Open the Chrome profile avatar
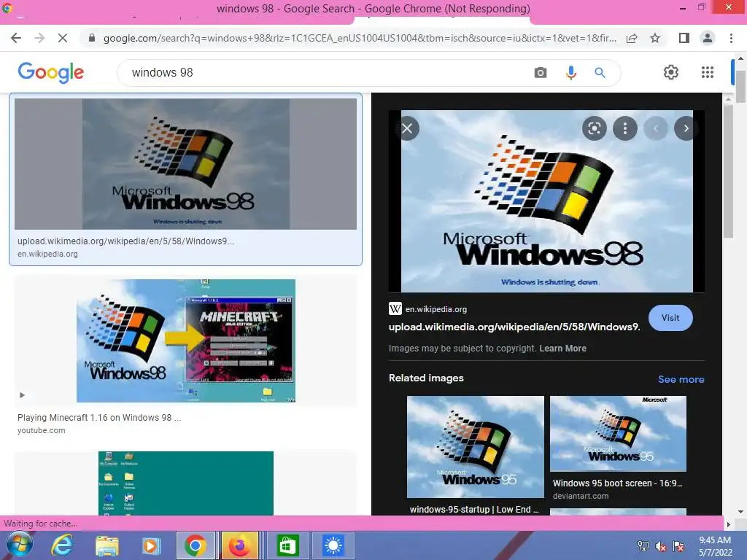The height and width of the screenshot is (560, 747). coord(708,38)
